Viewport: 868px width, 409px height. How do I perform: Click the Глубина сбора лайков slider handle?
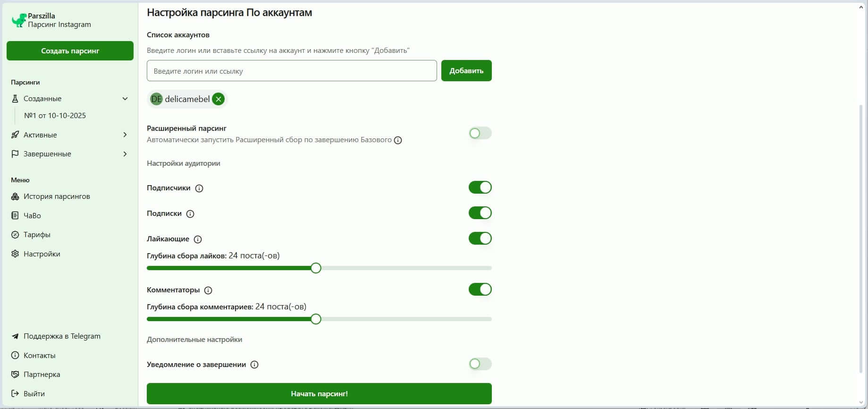point(316,268)
